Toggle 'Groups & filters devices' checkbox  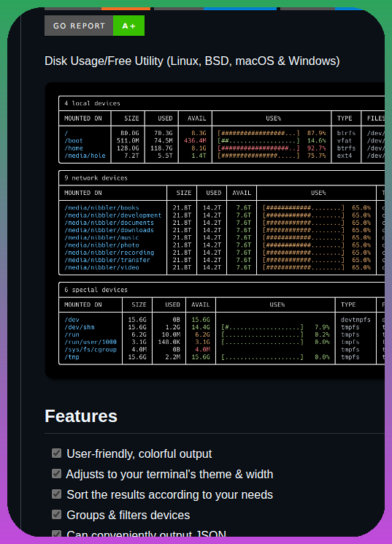pos(56,515)
